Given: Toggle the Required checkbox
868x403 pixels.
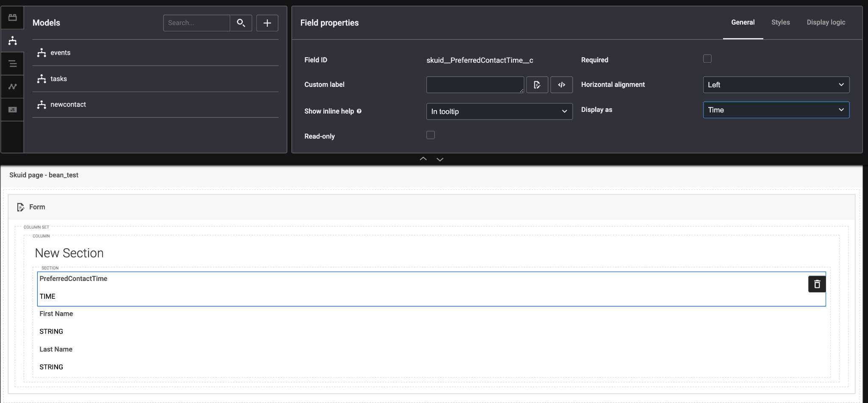Looking at the screenshot, I should [707, 59].
